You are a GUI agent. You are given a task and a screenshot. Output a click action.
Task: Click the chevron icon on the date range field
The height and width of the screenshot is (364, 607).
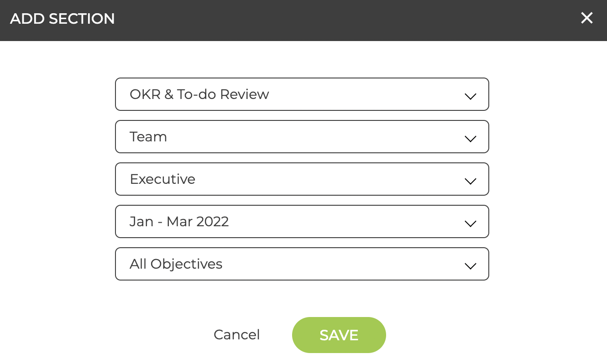470,223
